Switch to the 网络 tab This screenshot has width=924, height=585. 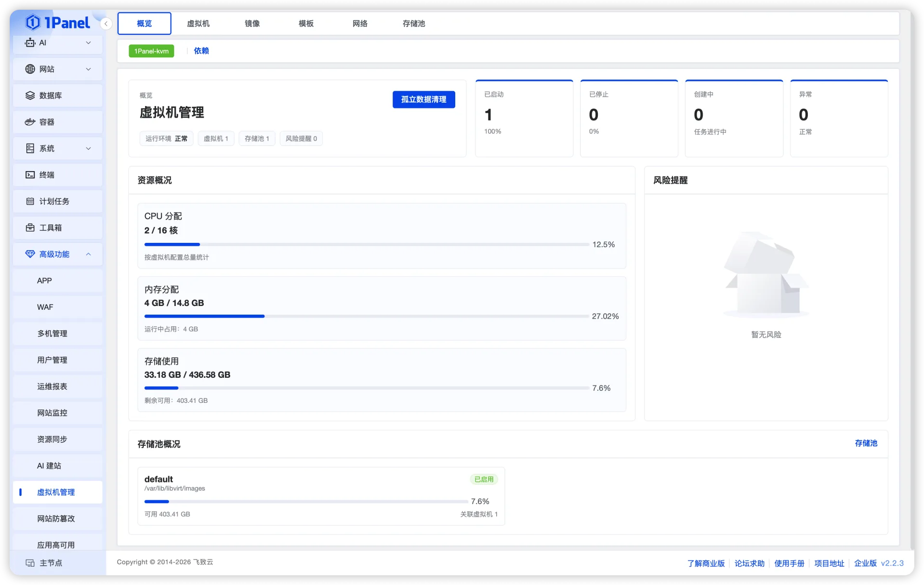[x=360, y=24]
